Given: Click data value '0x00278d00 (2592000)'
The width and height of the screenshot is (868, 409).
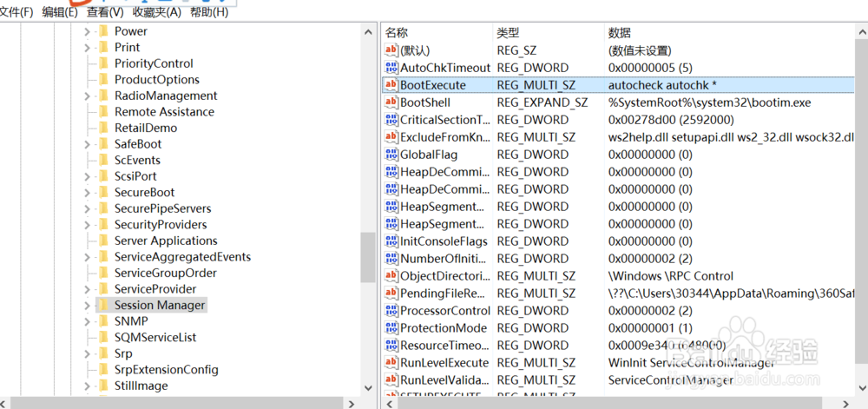Looking at the screenshot, I should (671, 120).
